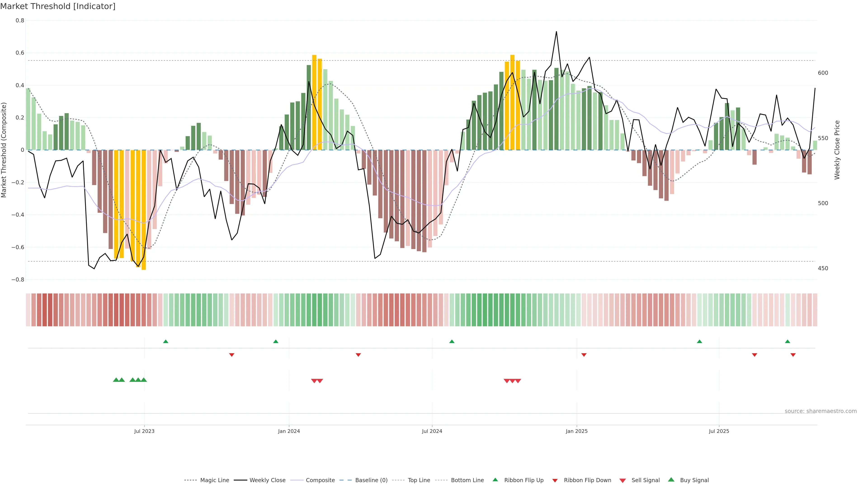Click the Ribbon Flip Down marker just after Jan 2025
Screen dimensions: 868x488
tap(584, 355)
